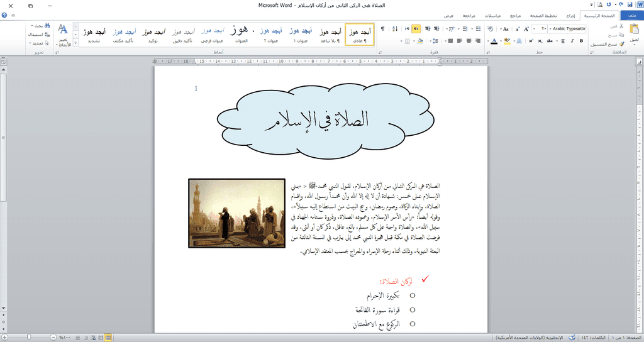
Task: Click the Sort A-Z icon
Action: (395, 29)
